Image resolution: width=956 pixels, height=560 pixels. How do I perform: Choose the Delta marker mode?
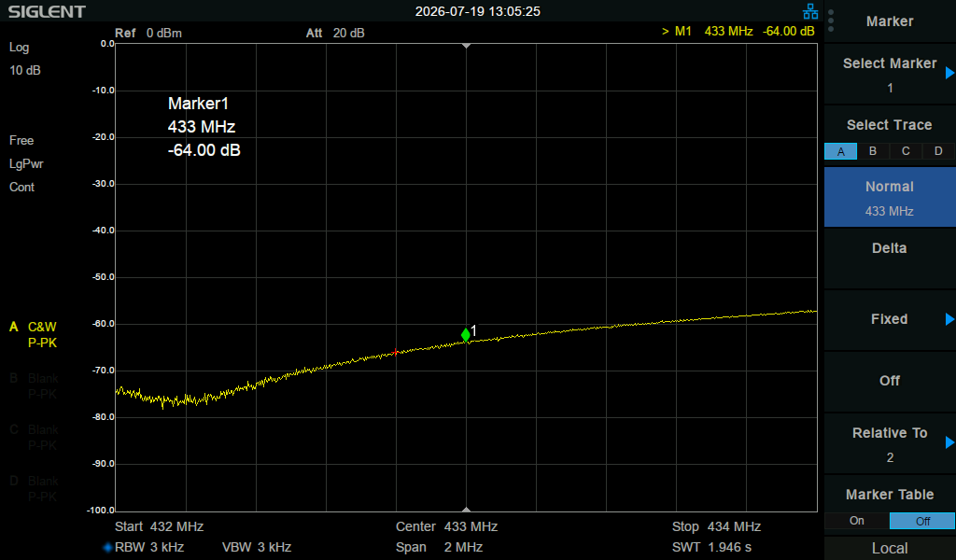[890, 248]
